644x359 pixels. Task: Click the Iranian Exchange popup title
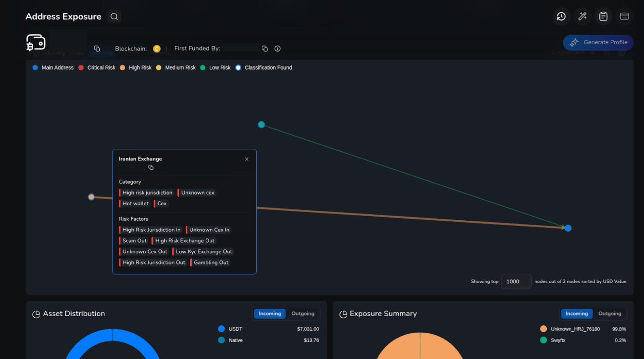(140, 159)
